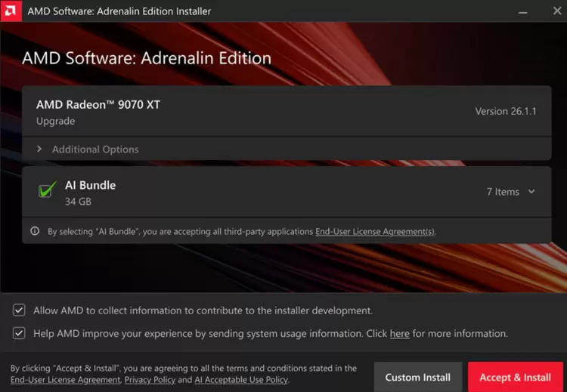The width and height of the screenshot is (567, 392).
Task: Click the Version 26.1.1 label
Action: 505,111
